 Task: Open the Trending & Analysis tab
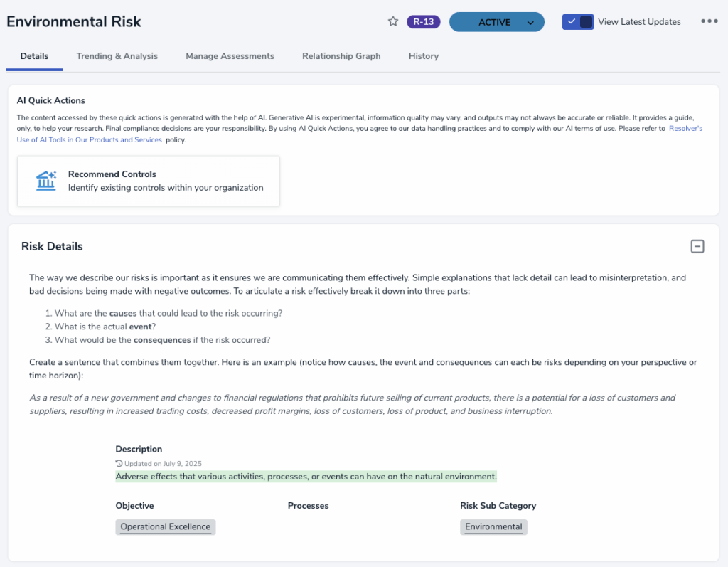pyautogui.click(x=117, y=56)
